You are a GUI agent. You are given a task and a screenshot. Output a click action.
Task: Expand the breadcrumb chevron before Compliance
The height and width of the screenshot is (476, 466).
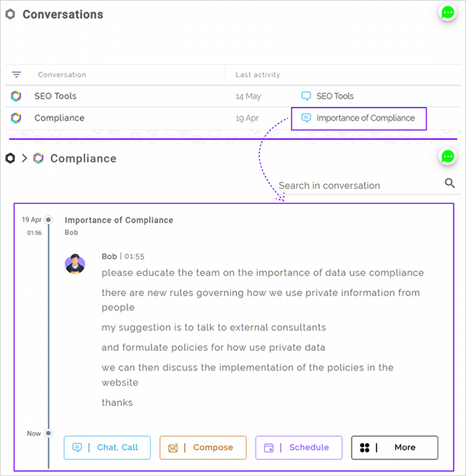24,158
